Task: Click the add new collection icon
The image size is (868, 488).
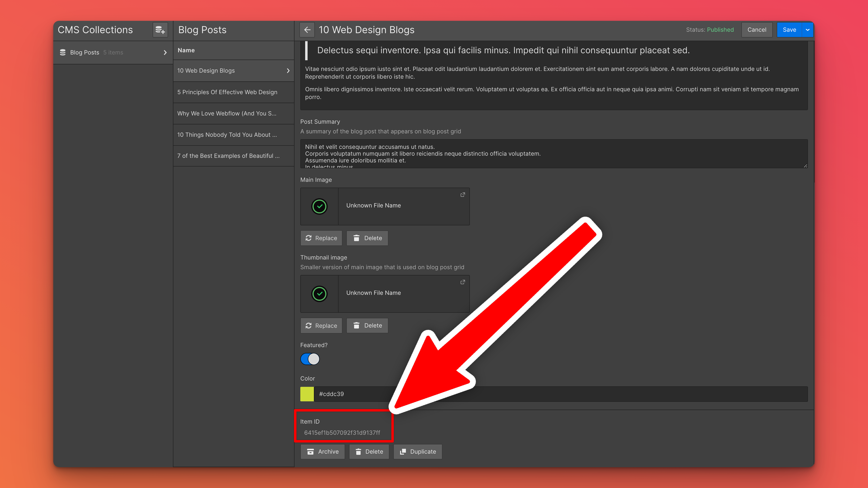Action: tap(160, 30)
